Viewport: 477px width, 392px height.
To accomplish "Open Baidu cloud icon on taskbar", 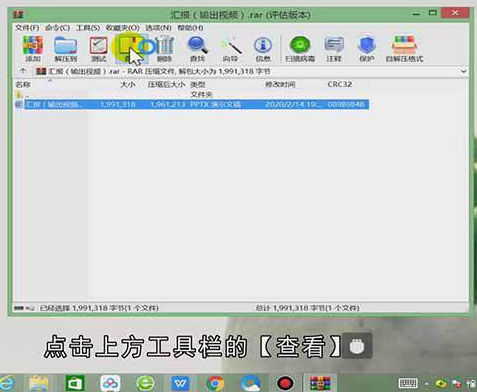I will pos(110,383).
